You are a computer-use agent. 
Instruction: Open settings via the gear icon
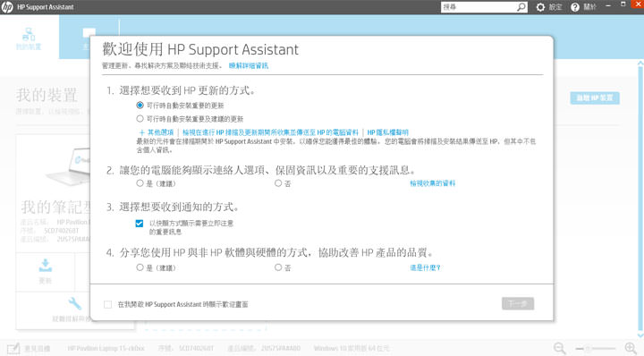click(540, 7)
